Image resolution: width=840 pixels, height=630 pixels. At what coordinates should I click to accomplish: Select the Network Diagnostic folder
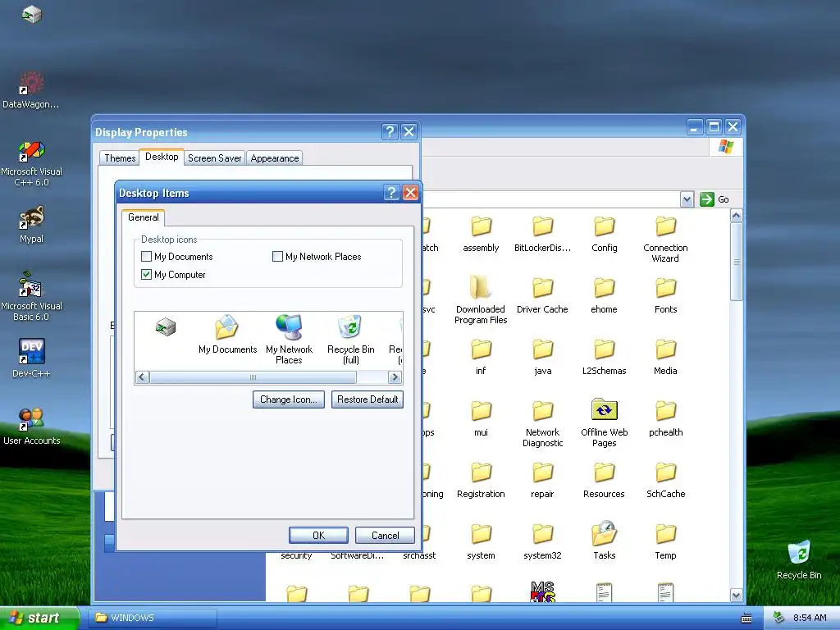pos(543,423)
